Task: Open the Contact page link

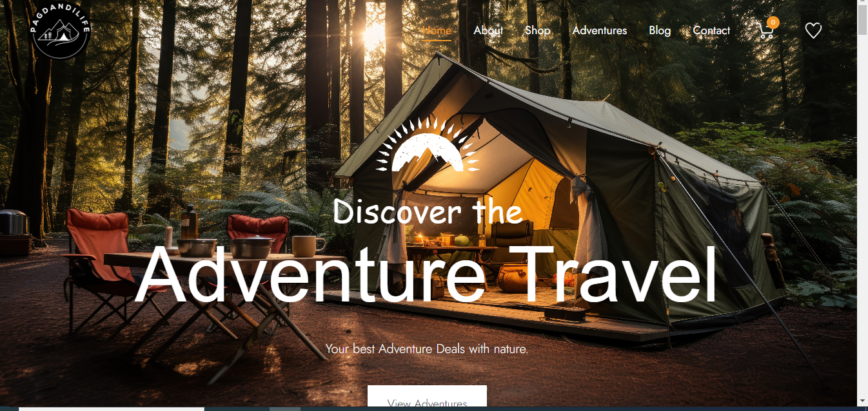Action: coord(711,30)
